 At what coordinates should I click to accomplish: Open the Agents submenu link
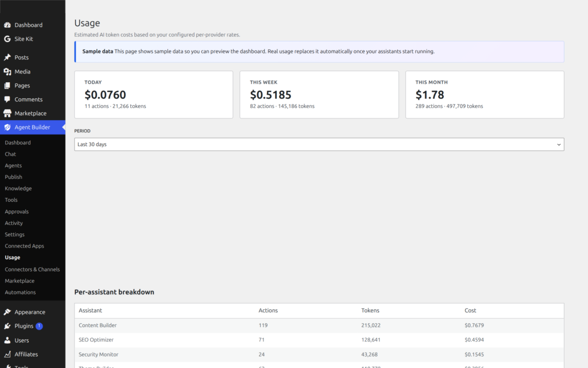tap(13, 166)
